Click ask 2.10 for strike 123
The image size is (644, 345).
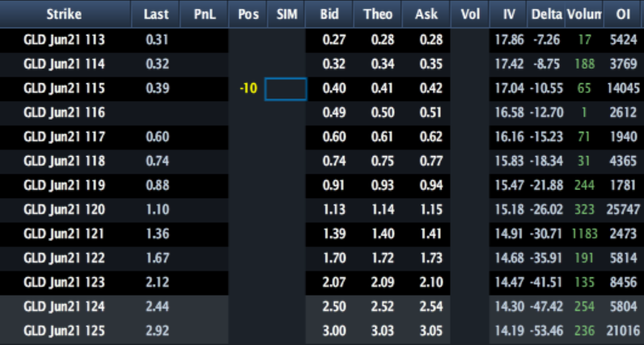(431, 282)
